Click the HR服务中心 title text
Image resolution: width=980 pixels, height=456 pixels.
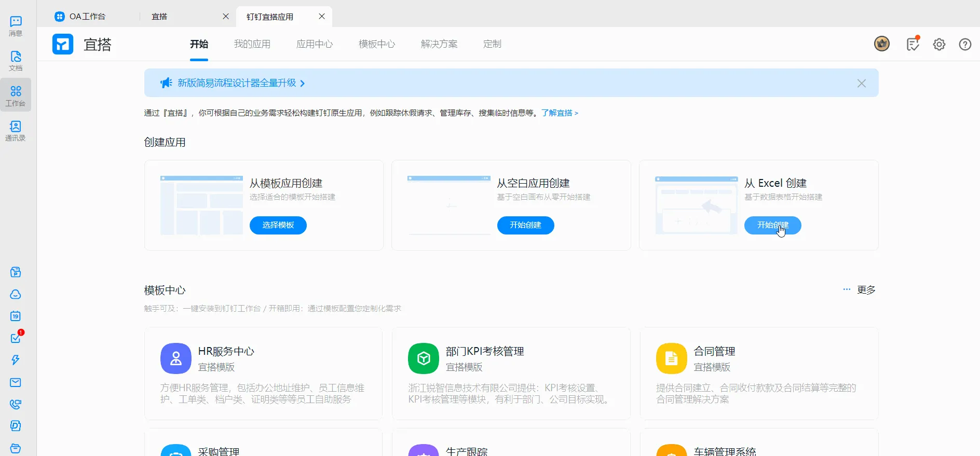[226, 351]
